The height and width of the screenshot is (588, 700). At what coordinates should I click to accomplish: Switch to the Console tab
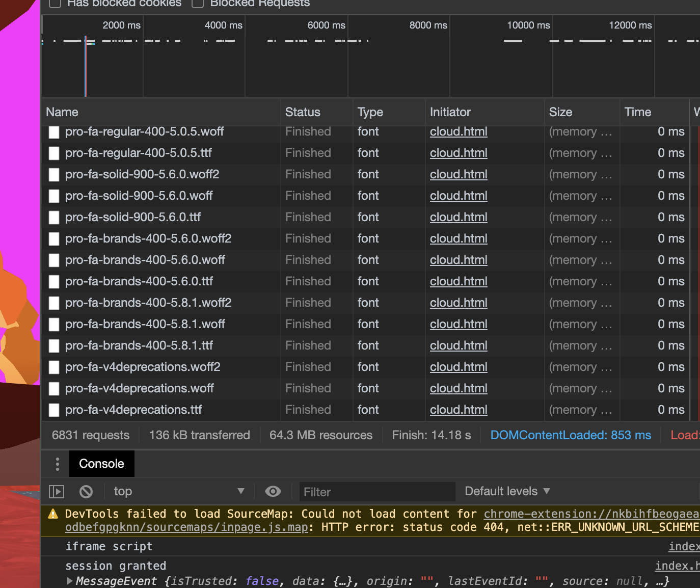(x=101, y=464)
